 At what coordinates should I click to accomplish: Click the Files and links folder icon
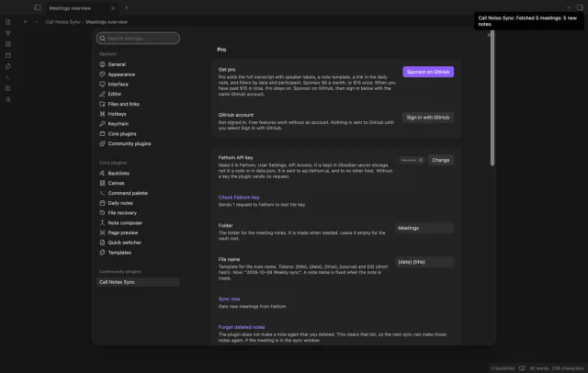(102, 104)
